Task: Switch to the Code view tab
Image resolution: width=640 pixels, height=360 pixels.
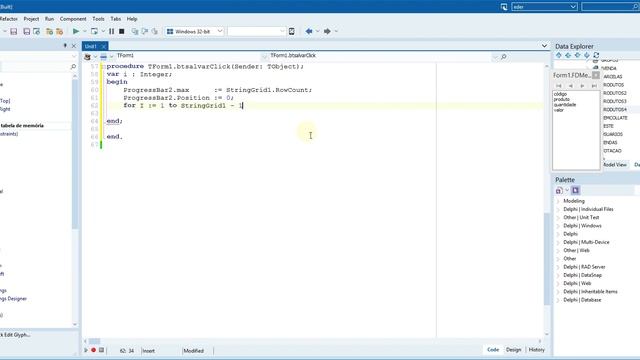Action: point(493,350)
